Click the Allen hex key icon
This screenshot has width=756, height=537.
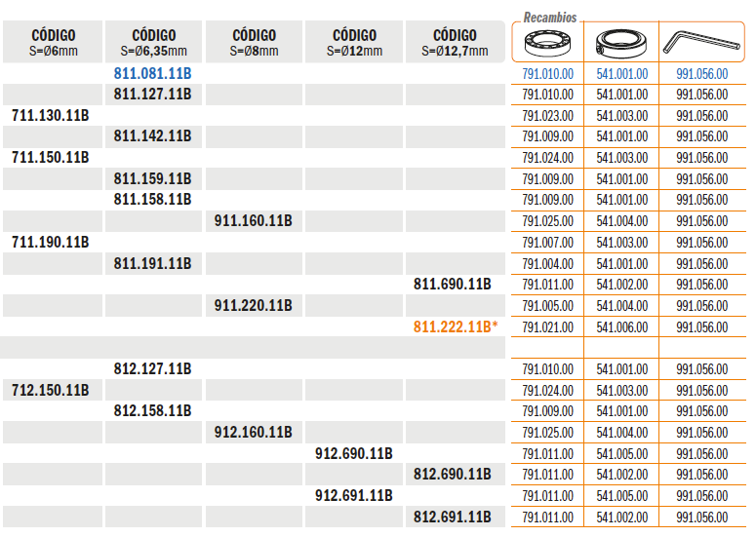tap(700, 43)
